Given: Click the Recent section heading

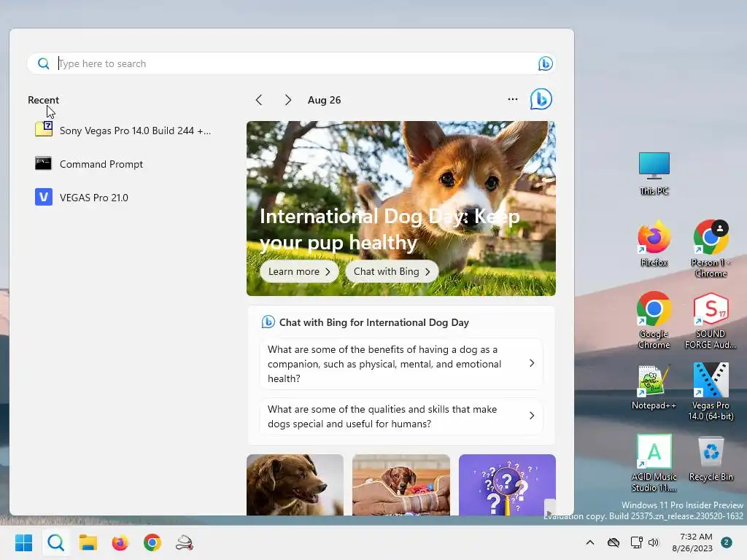Looking at the screenshot, I should pyautogui.click(x=43, y=100).
